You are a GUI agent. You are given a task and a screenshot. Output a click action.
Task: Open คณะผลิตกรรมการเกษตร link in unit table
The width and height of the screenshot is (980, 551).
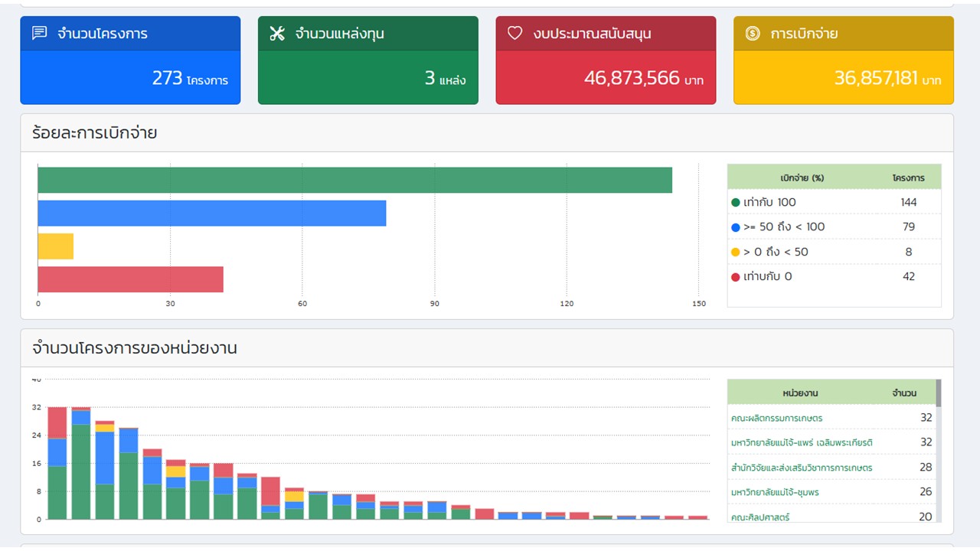(x=776, y=419)
